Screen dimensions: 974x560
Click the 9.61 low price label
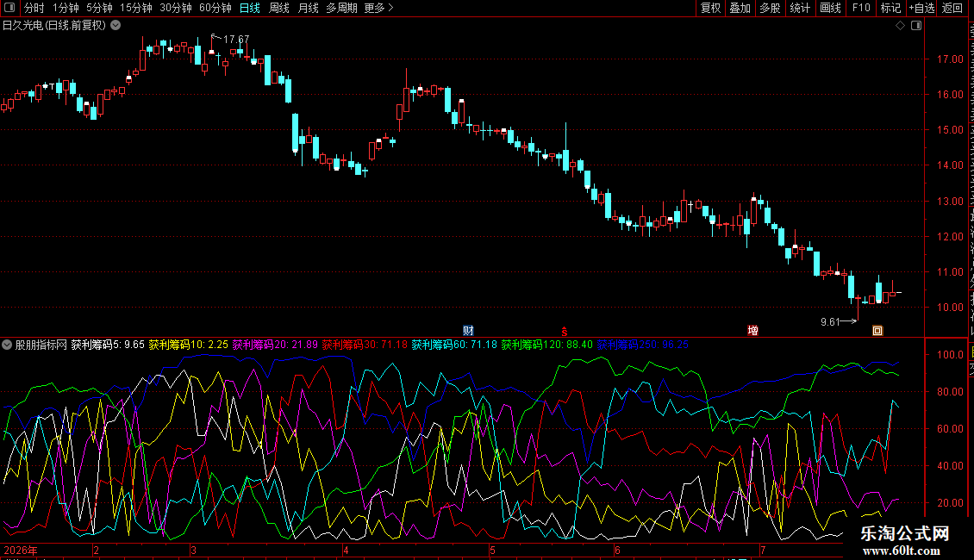click(x=830, y=321)
